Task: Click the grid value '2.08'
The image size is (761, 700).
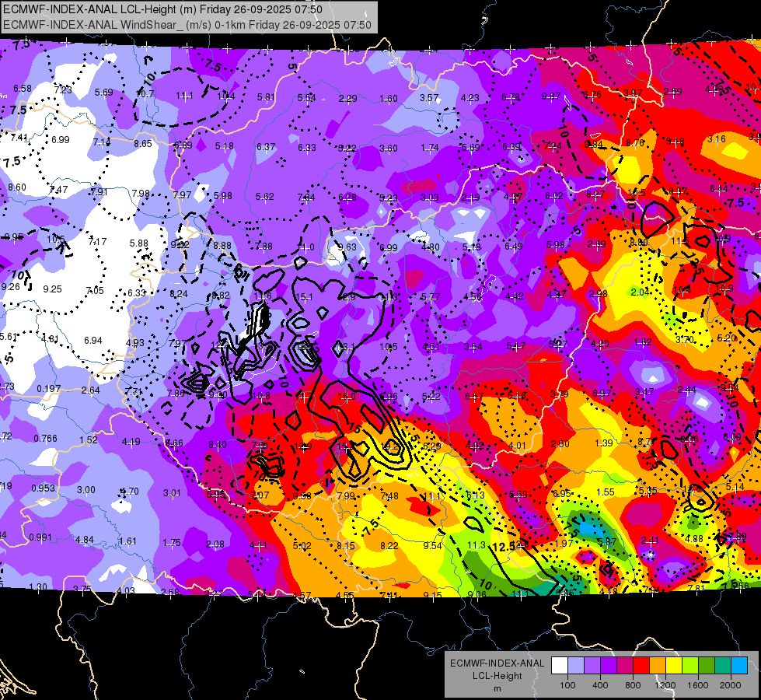Action: pyautogui.click(x=215, y=544)
